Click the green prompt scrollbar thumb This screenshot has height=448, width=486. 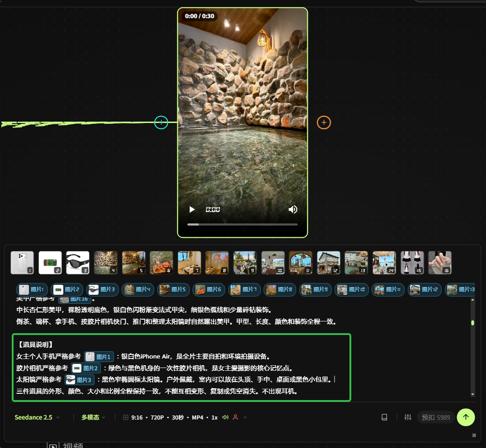[473, 323]
